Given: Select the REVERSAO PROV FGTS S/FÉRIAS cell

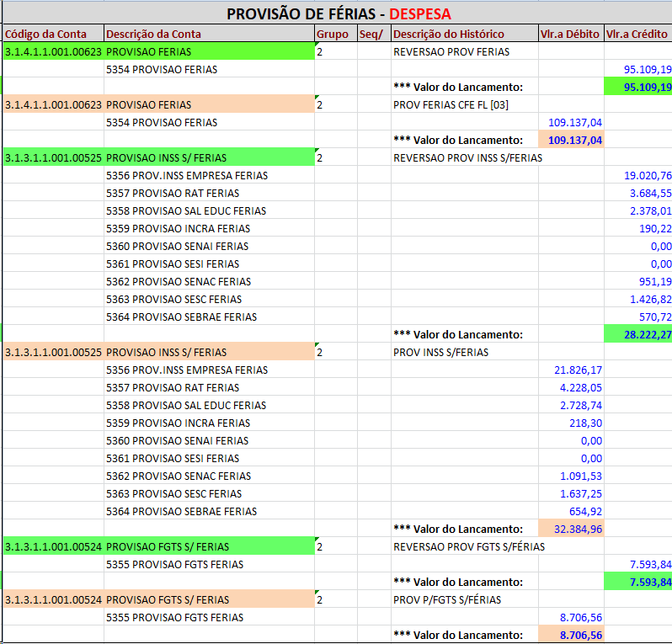Looking at the screenshot, I should tap(463, 546).
